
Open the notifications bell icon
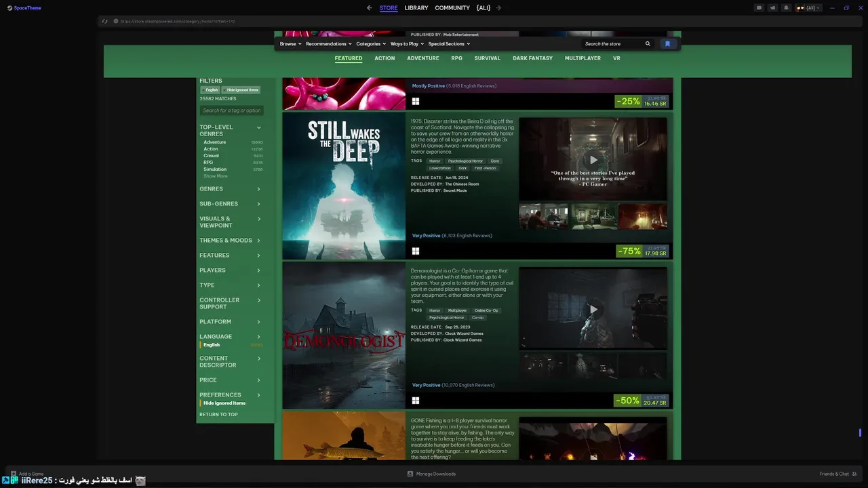click(786, 8)
